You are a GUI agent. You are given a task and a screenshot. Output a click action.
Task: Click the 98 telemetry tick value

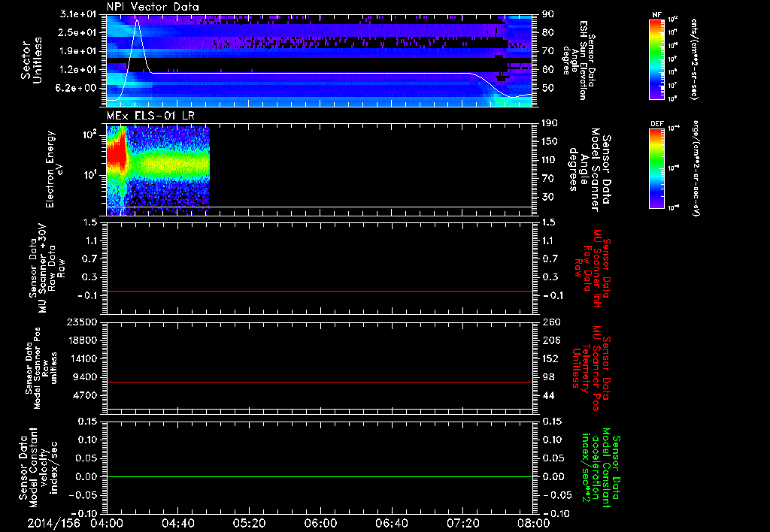(x=548, y=377)
